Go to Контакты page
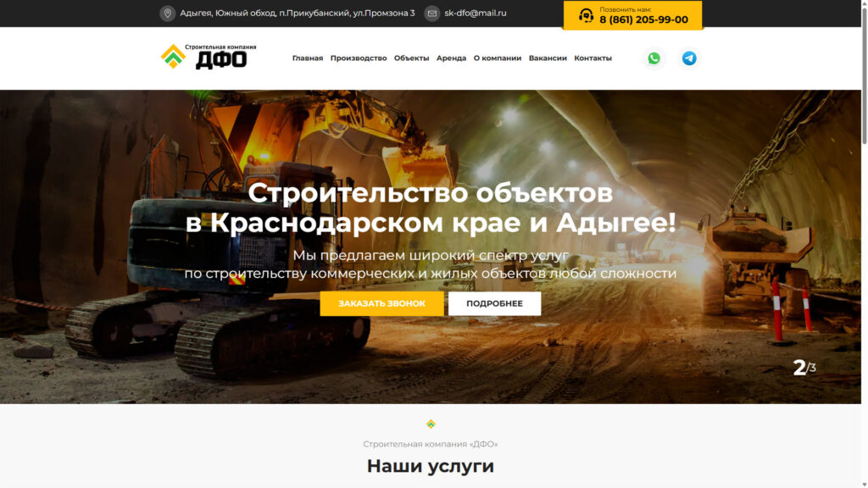 tap(593, 58)
